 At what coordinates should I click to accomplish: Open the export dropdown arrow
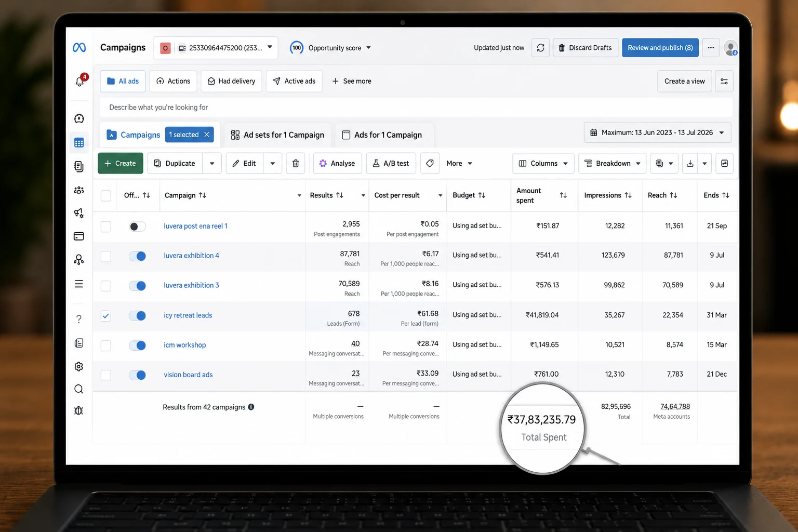pos(704,163)
